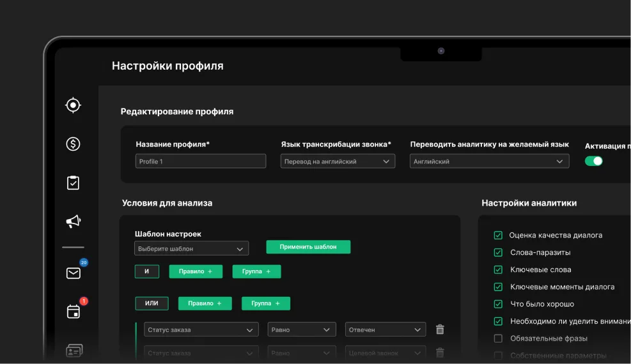
Task: Click the megaphone sidebar icon
Action: tap(74, 222)
